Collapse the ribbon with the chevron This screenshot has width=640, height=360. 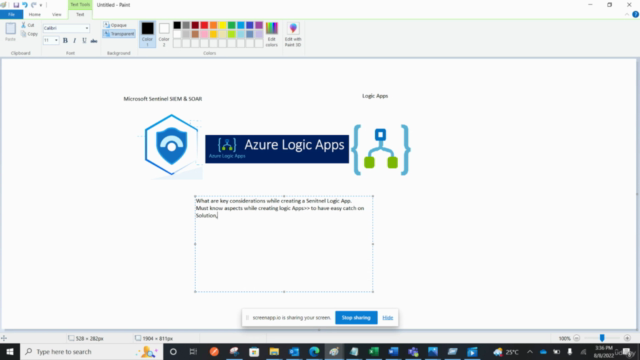pyautogui.click(x=627, y=14)
